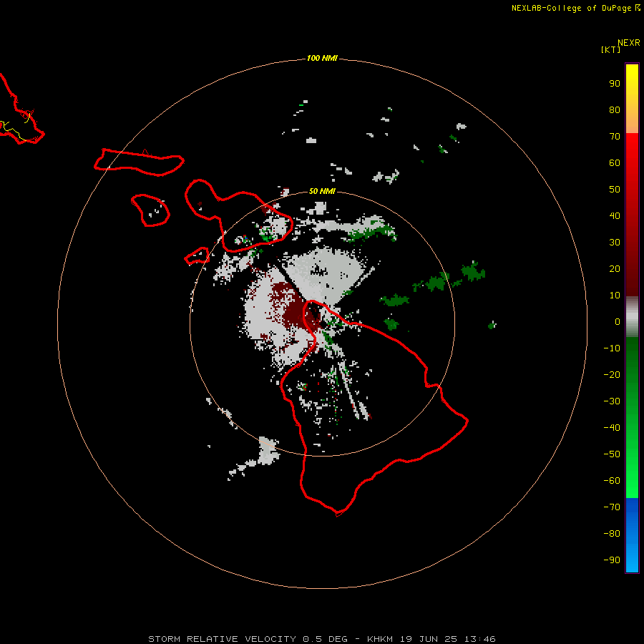
Task: Click the 80 knot label on the scale
Action: (x=615, y=109)
